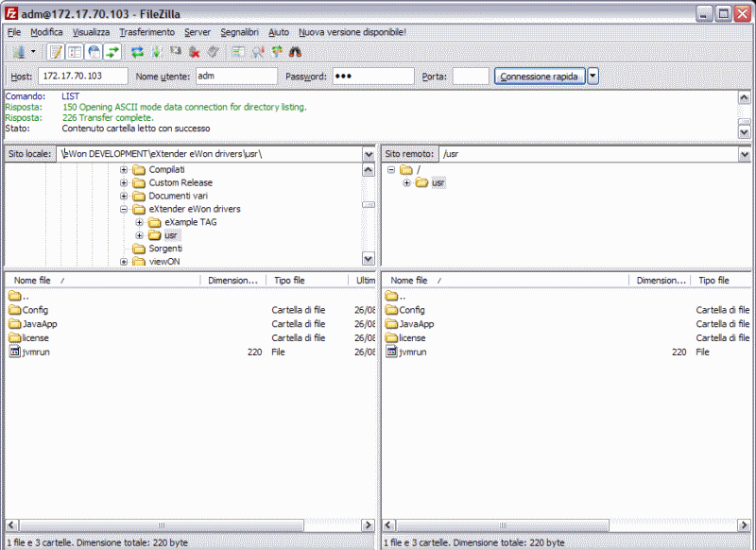The height and width of the screenshot is (550, 756).
Task: Open the File menu
Action: click(14, 32)
